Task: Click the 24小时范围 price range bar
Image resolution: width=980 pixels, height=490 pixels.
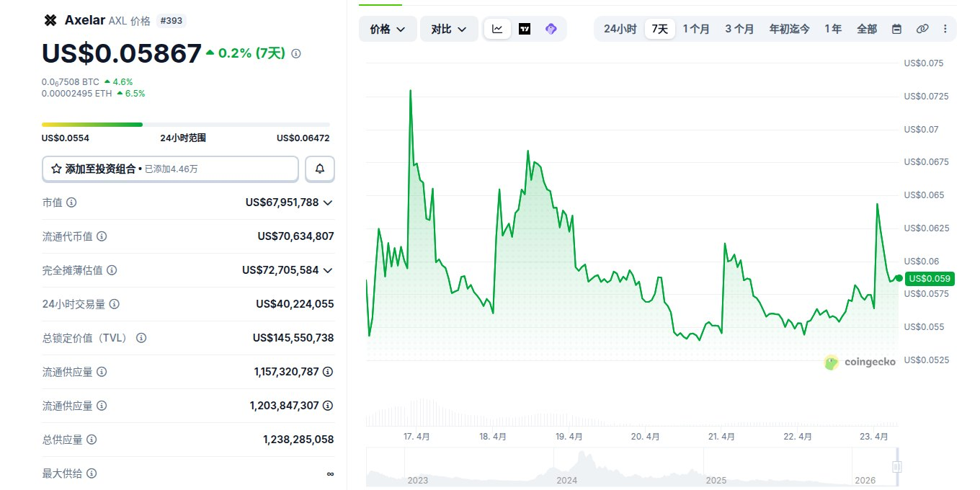Action: (x=186, y=125)
